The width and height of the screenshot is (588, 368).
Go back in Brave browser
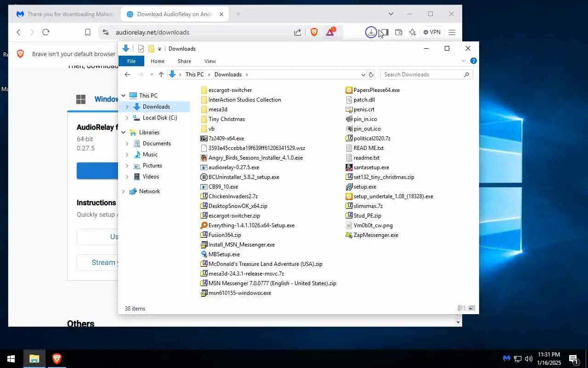[x=18, y=32]
